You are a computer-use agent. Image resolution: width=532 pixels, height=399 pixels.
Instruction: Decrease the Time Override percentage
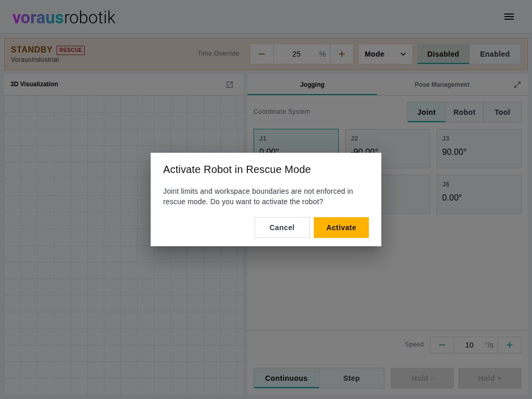point(262,54)
